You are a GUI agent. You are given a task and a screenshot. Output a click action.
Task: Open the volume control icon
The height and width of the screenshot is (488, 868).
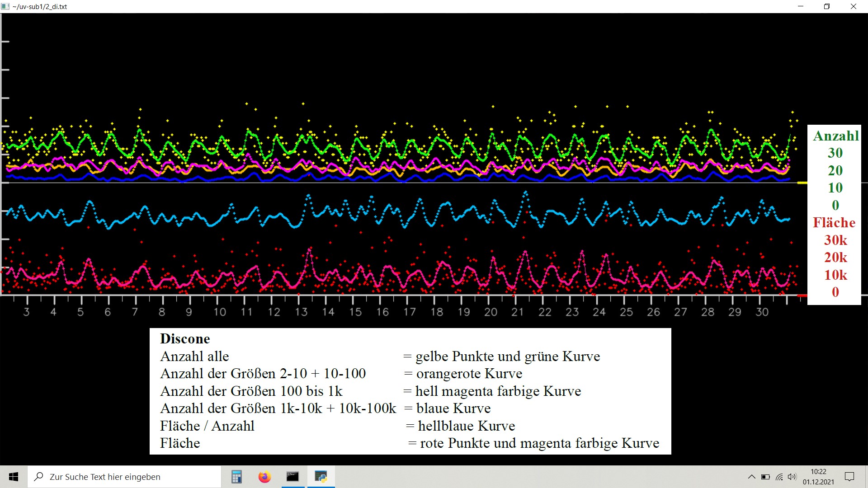pos(792,477)
